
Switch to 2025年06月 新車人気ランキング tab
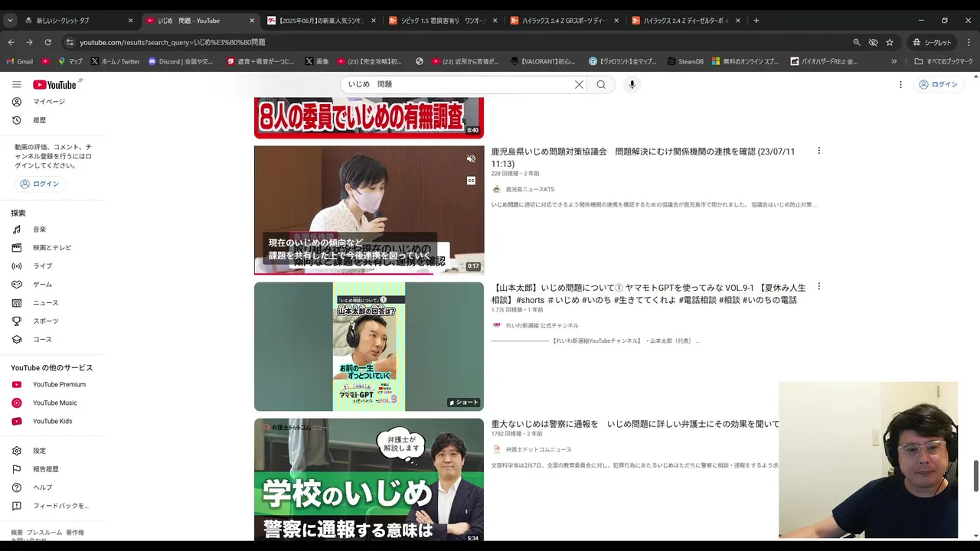coord(322,21)
